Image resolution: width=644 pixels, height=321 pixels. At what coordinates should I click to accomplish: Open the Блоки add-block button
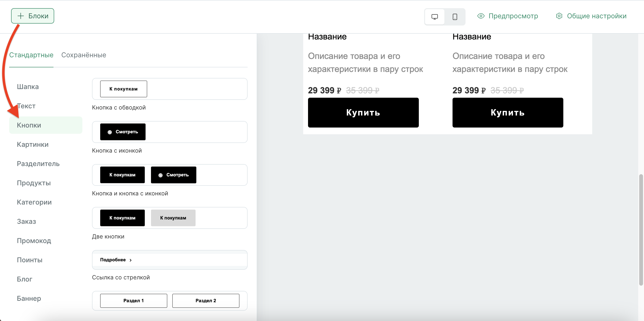tap(33, 16)
